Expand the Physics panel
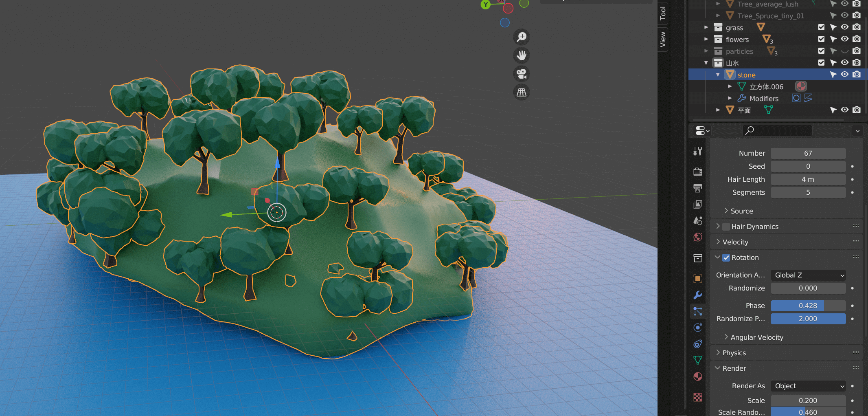Viewport: 868px width, 416px height. [718, 352]
